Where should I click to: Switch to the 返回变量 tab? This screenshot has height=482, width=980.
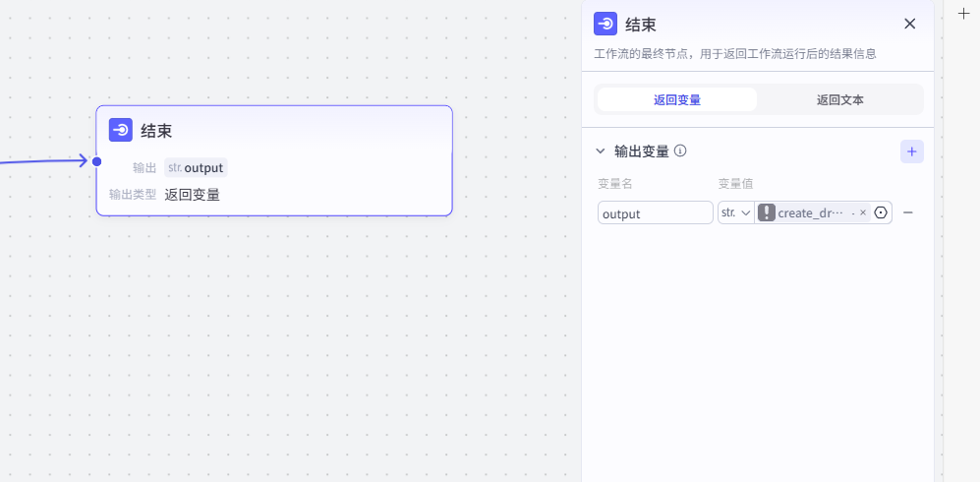pyautogui.click(x=676, y=99)
